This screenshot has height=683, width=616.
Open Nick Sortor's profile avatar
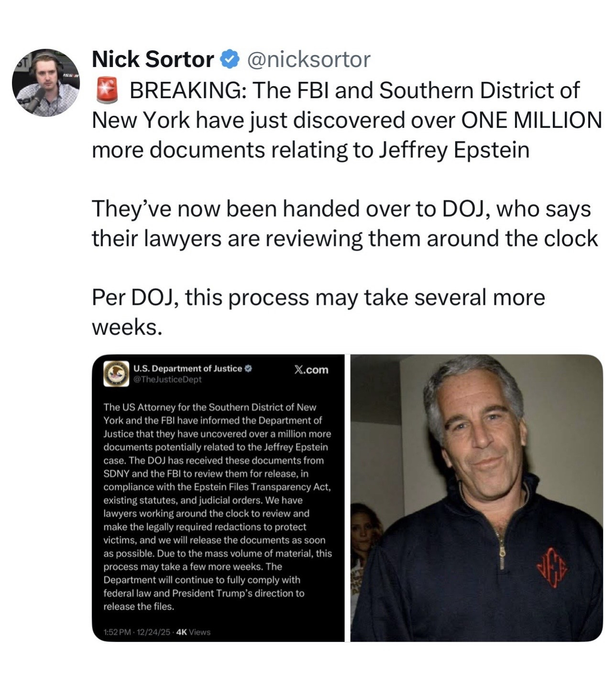[x=46, y=83]
